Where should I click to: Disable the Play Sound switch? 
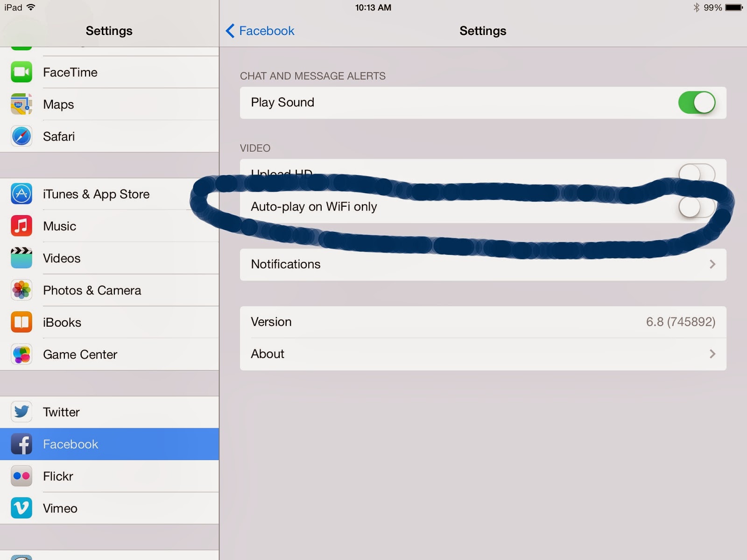tap(697, 103)
